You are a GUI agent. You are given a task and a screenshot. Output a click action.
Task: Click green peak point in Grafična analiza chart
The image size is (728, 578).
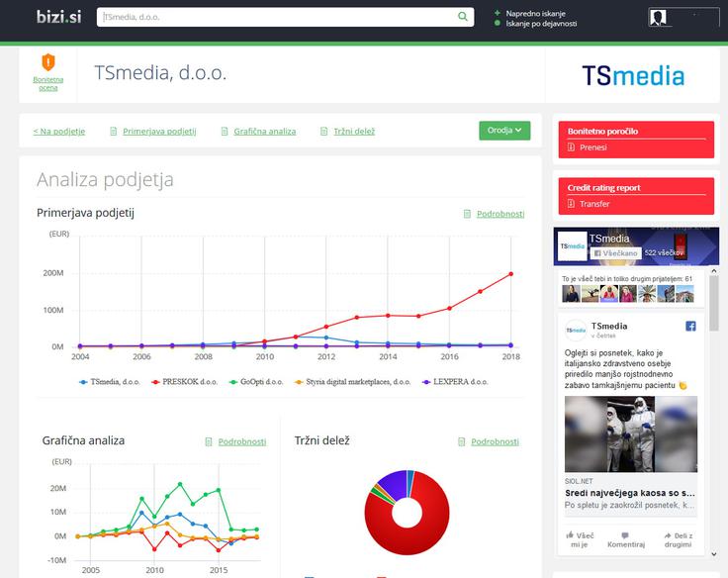180,484
